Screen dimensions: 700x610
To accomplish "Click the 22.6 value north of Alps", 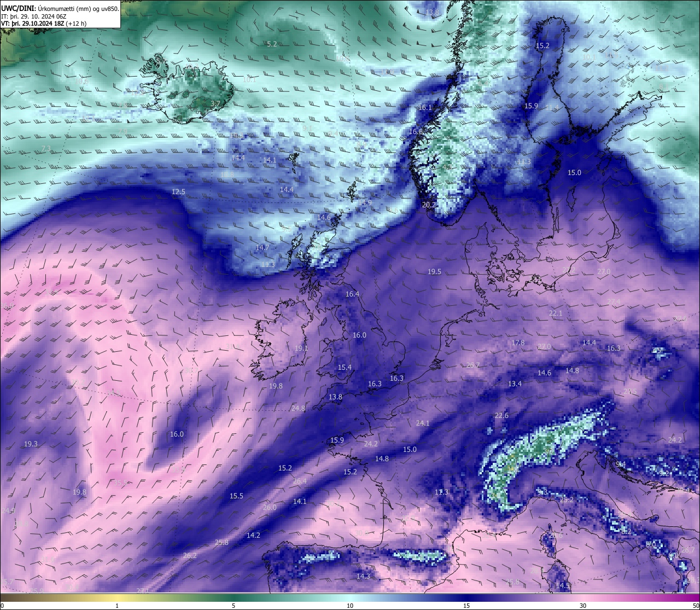I will click(501, 416).
